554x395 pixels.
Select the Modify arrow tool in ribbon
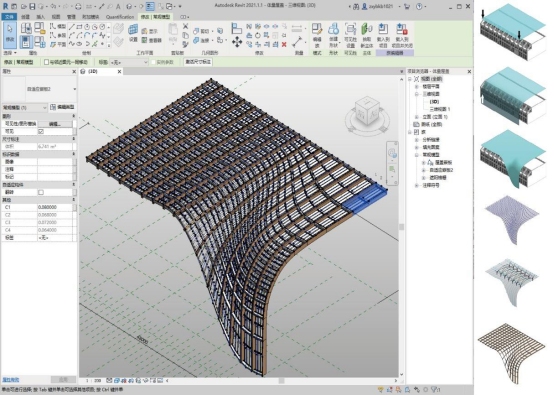pyautogui.click(x=10, y=34)
